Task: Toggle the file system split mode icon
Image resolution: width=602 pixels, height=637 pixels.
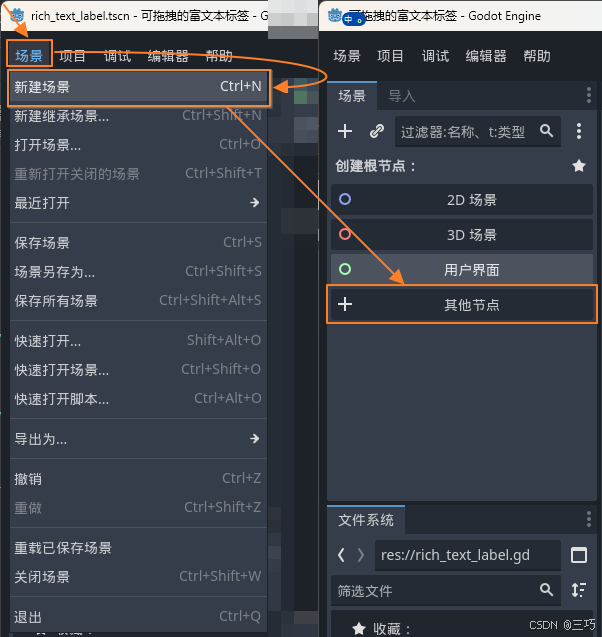Action: (x=579, y=555)
